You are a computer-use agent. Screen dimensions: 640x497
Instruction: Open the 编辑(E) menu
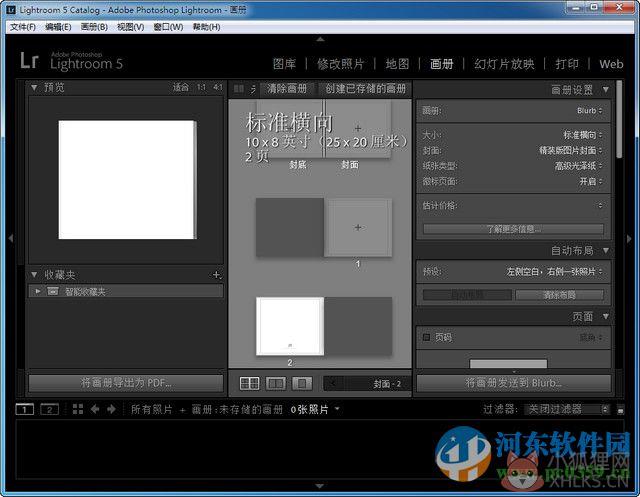pyautogui.click(x=58, y=27)
